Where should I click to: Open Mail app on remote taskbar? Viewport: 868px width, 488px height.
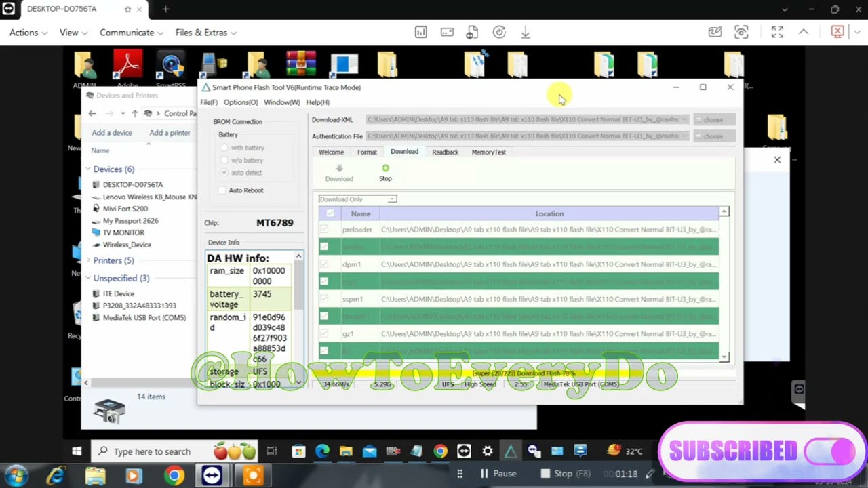coord(370,451)
